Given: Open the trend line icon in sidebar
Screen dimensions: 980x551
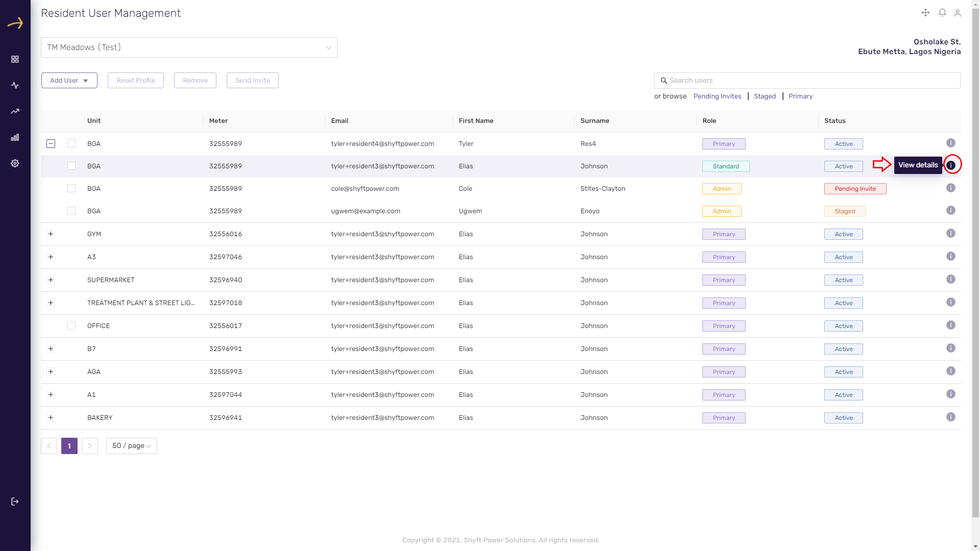Looking at the screenshot, I should [15, 111].
